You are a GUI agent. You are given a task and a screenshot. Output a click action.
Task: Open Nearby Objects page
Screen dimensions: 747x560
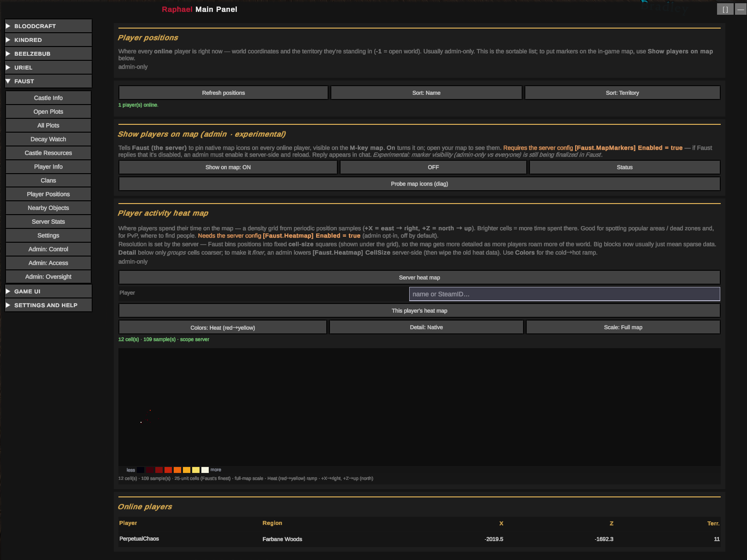pos(48,208)
